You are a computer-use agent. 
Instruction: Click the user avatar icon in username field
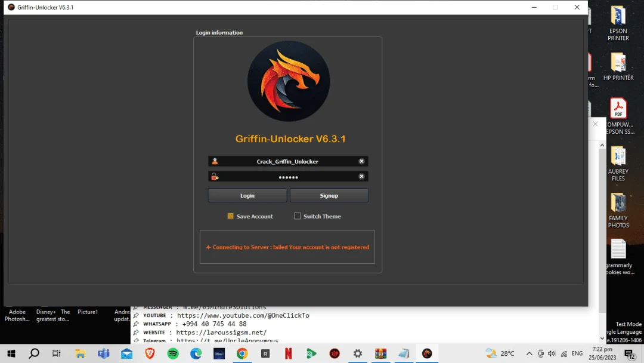(x=215, y=161)
